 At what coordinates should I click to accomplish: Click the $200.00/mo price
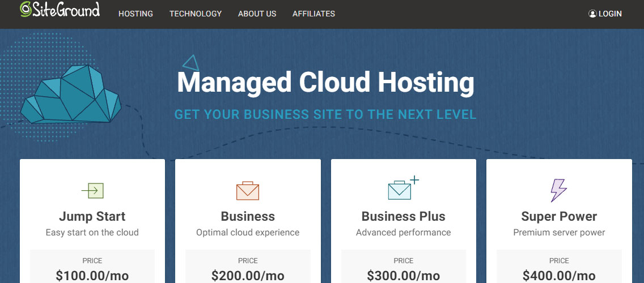coord(248,276)
